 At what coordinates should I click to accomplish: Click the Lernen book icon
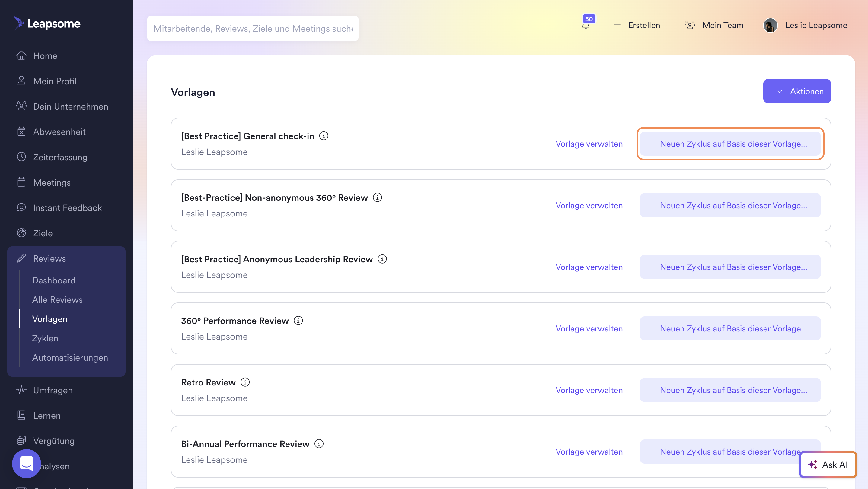pos(21,415)
